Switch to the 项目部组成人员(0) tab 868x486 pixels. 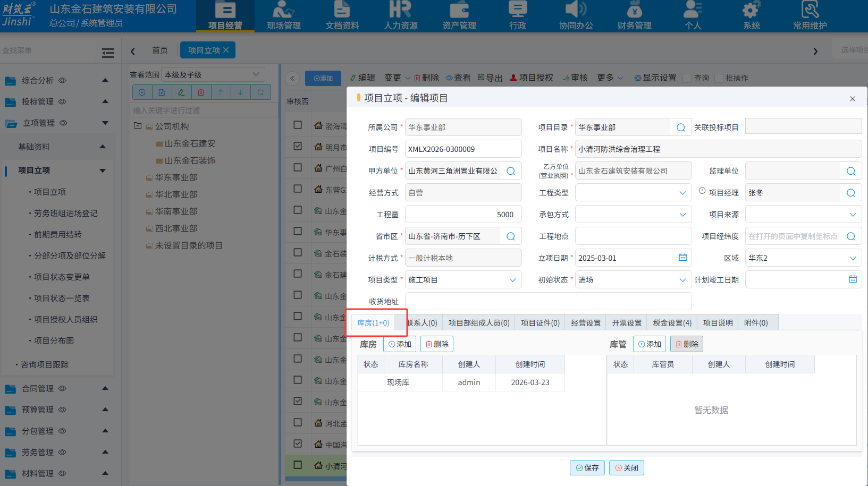coord(479,323)
